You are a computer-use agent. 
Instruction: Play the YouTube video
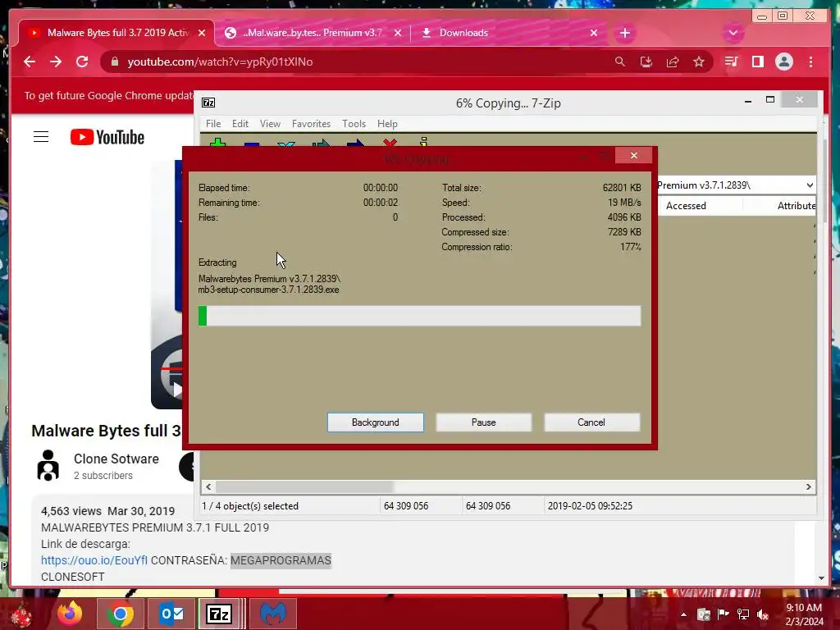176,390
